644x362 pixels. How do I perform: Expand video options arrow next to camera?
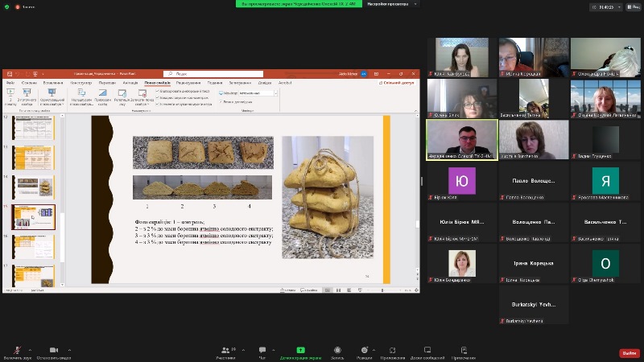coord(69,350)
